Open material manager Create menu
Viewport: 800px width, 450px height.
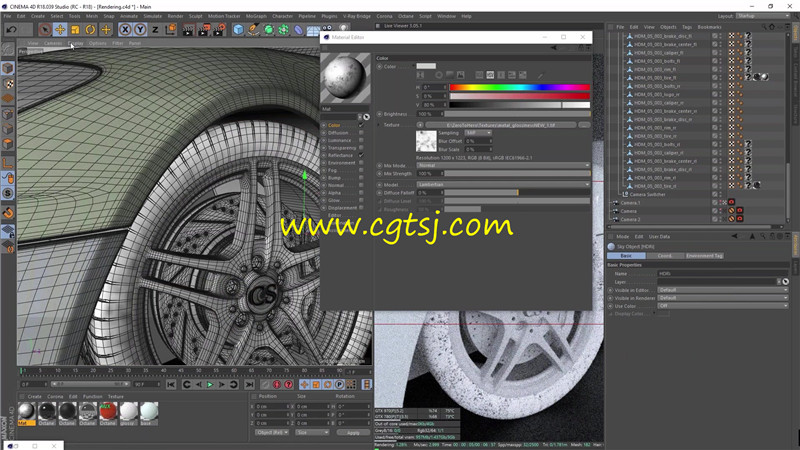(35, 396)
